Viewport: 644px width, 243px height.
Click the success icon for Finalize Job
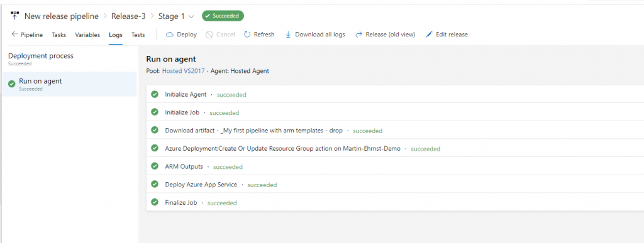pyautogui.click(x=155, y=202)
